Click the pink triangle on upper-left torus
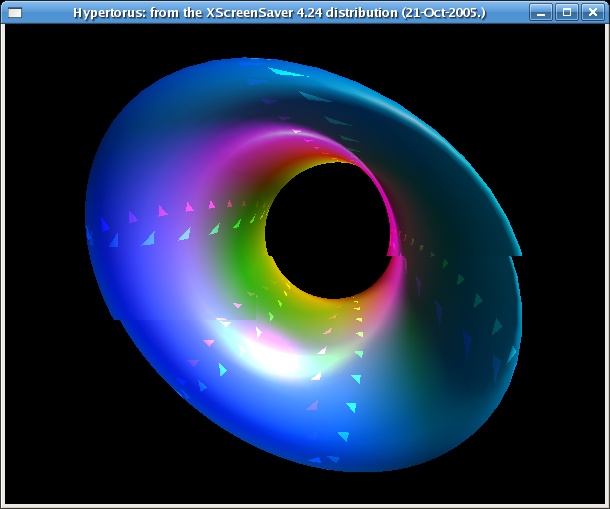 pyautogui.click(x=162, y=211)
